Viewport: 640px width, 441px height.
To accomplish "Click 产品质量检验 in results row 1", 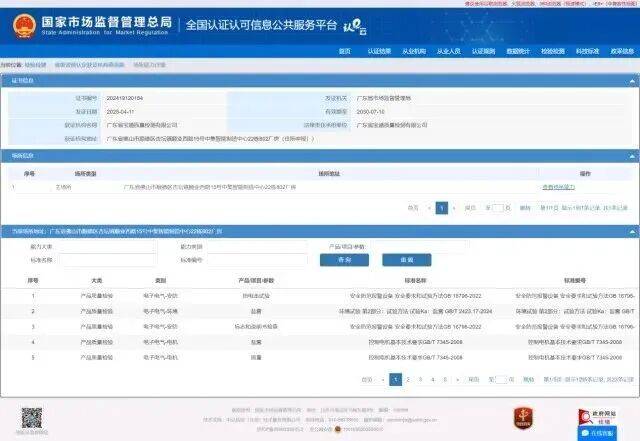I will [97, 296].
